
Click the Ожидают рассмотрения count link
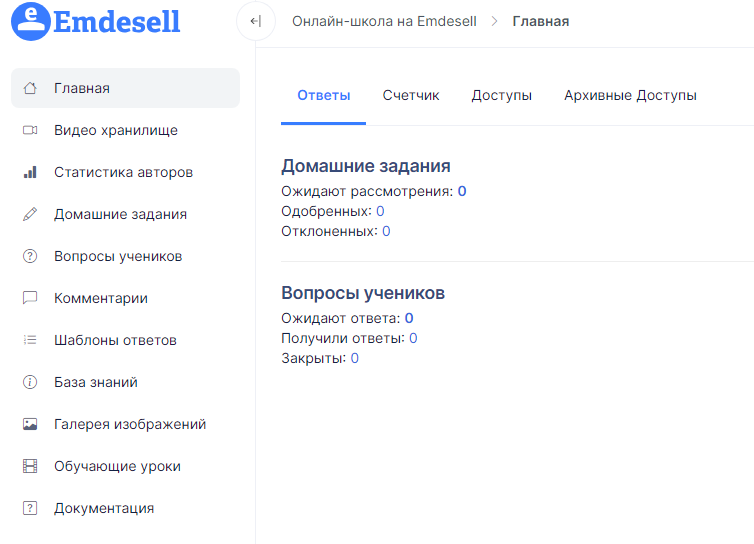point(462,191)
